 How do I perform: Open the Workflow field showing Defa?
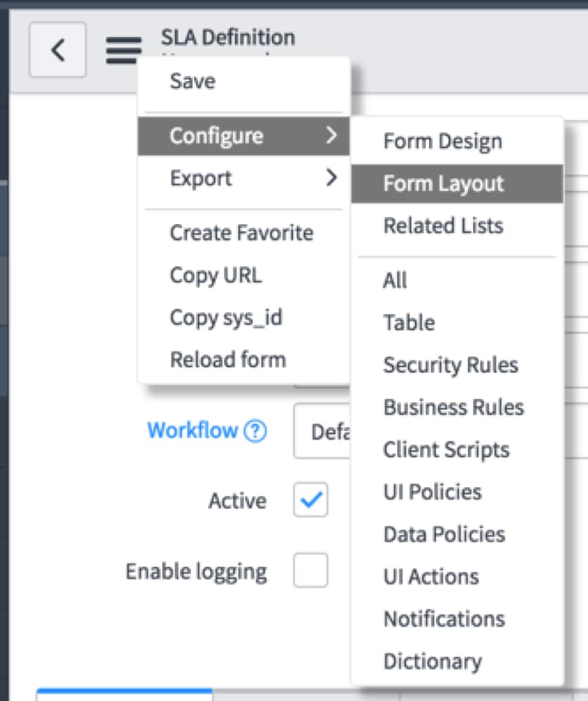pos(322,431)
